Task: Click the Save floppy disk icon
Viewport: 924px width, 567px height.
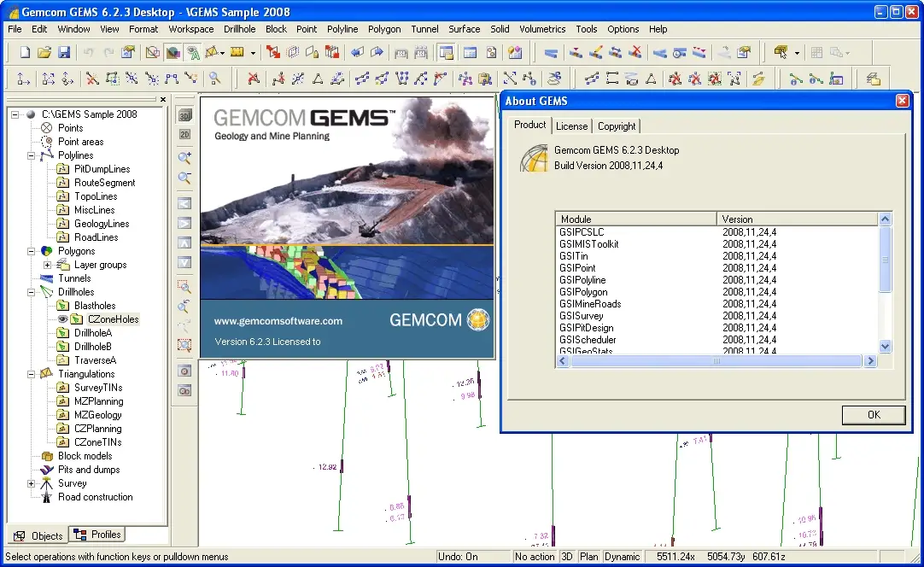Action: click(64, 53)
